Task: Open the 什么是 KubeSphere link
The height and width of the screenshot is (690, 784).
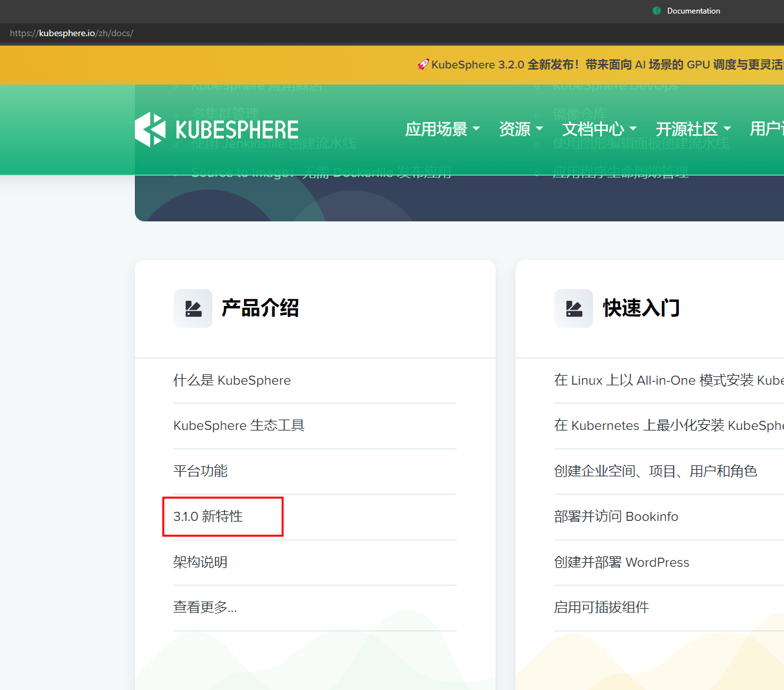Action: tap(232, 380)
